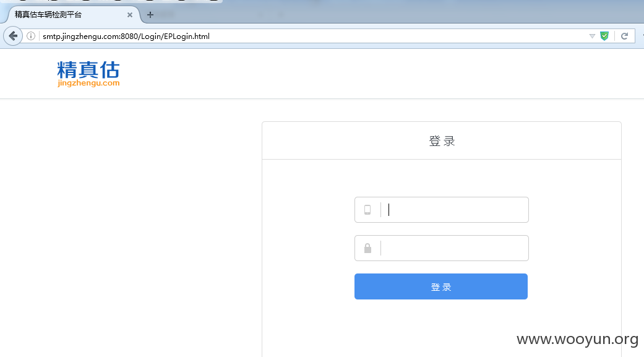This screenshot has height=357, width=644.
Task: Select the 精真估车辆检测平台 browser tab
Action: point(73,15)
